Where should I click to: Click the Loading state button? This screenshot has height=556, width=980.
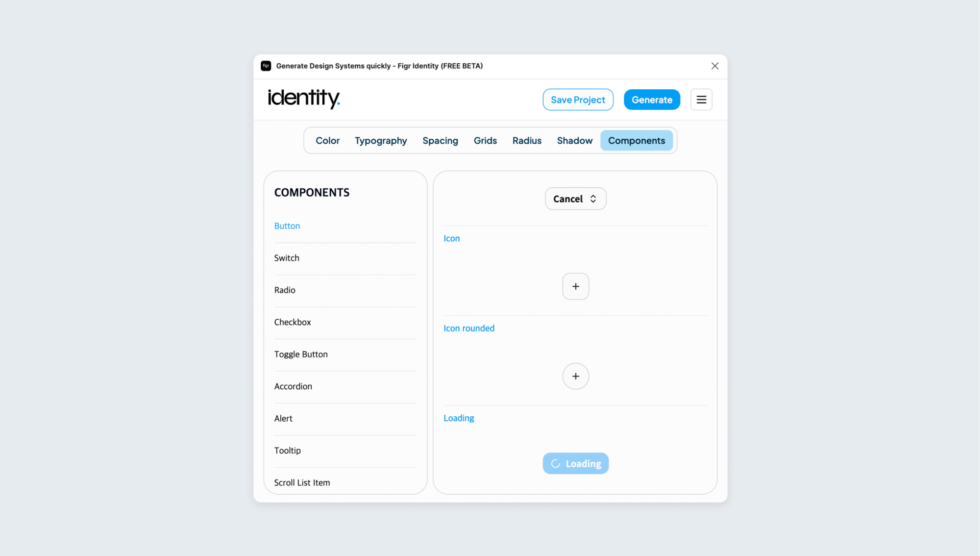pos(576,463)
